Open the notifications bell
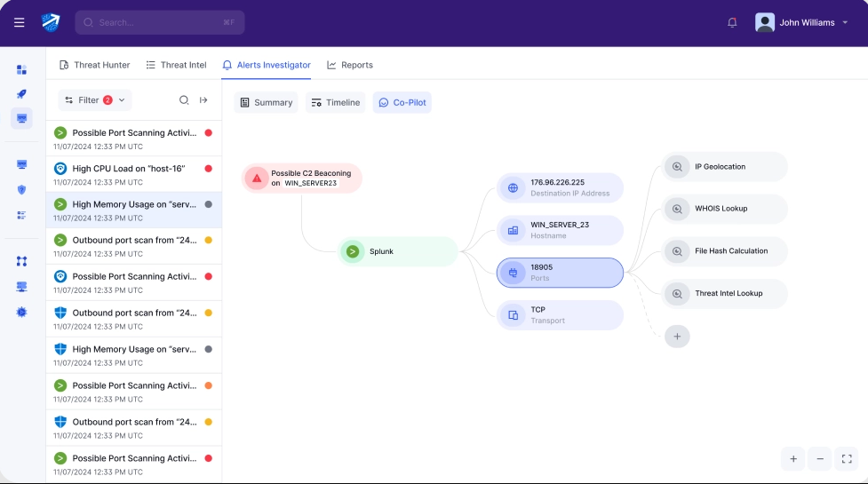 coord(732,23)
